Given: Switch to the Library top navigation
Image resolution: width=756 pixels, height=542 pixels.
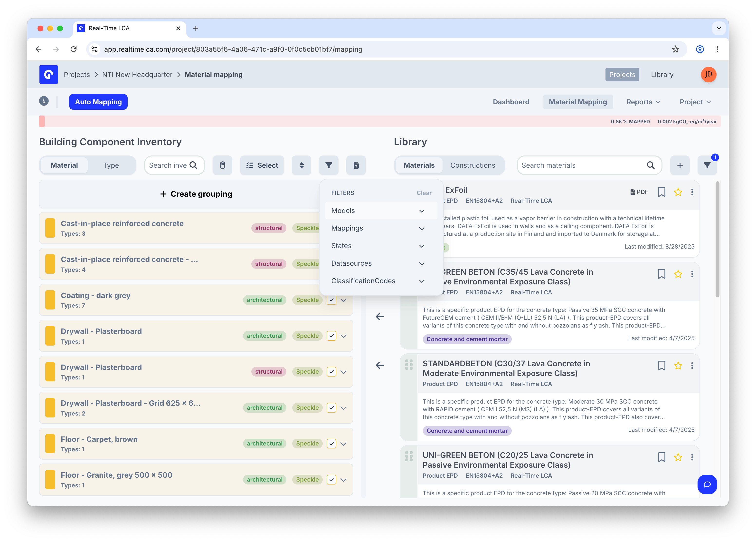Looking at the screenshot, I should [662, 74].
